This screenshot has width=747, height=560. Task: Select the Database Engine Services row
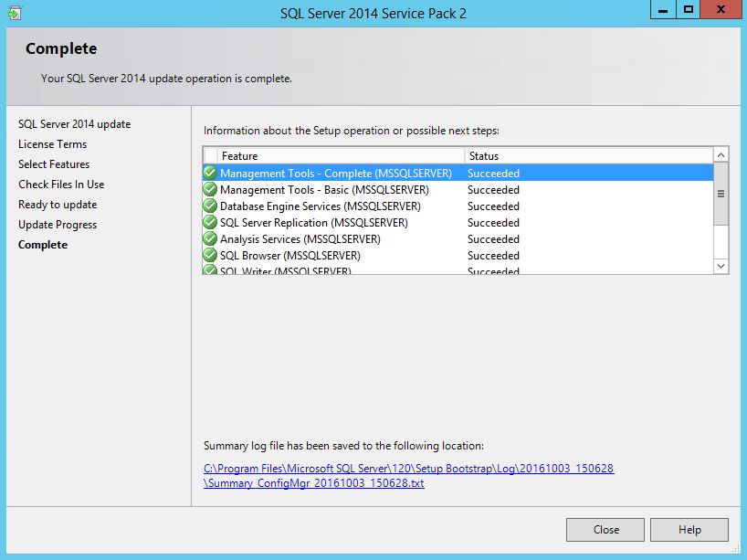(x=320, y=206)
